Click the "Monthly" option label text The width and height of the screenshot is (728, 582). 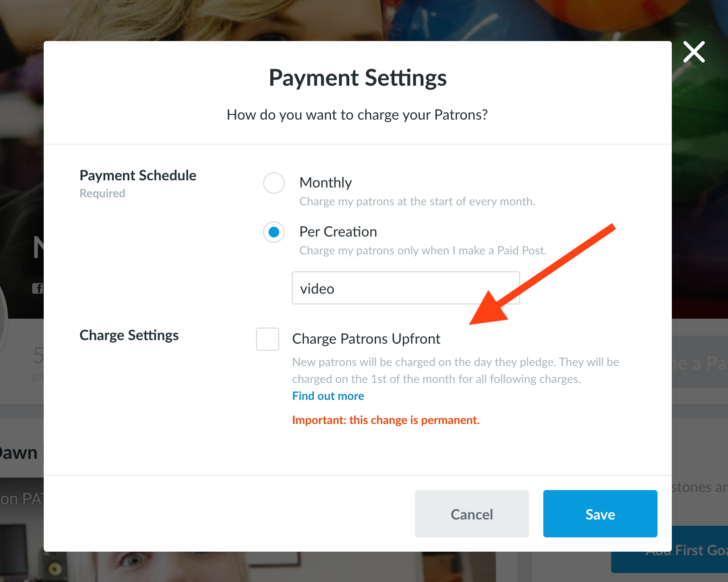pyautogui.click(x=326, y=183)
